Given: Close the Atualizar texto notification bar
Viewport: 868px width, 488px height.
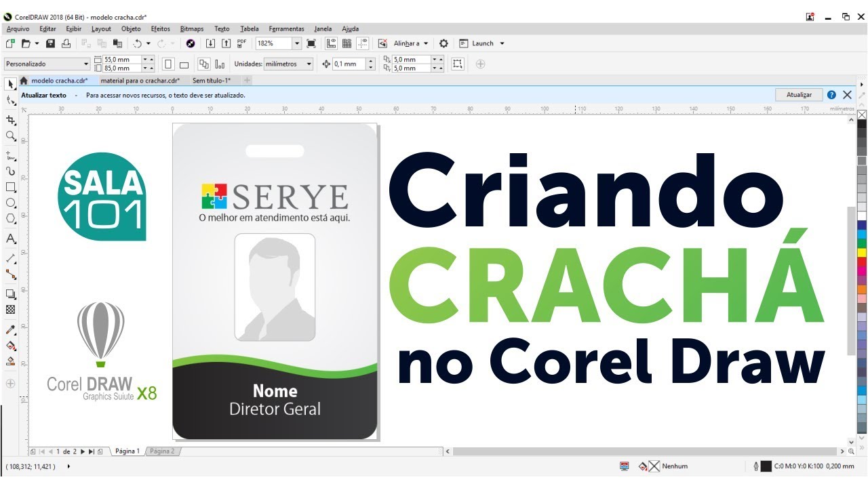Looking at the screenshot, I should coord(847,95).
